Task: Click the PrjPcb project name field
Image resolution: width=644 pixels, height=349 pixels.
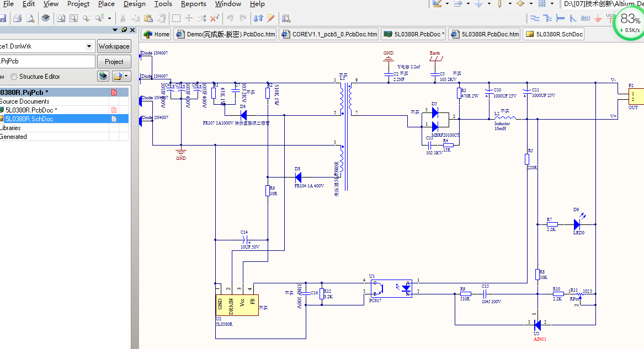Action: click(x=47, y=62)
